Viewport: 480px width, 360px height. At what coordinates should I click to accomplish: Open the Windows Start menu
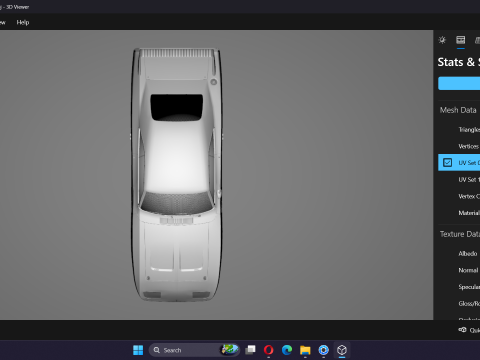click(x=138, y=350)
